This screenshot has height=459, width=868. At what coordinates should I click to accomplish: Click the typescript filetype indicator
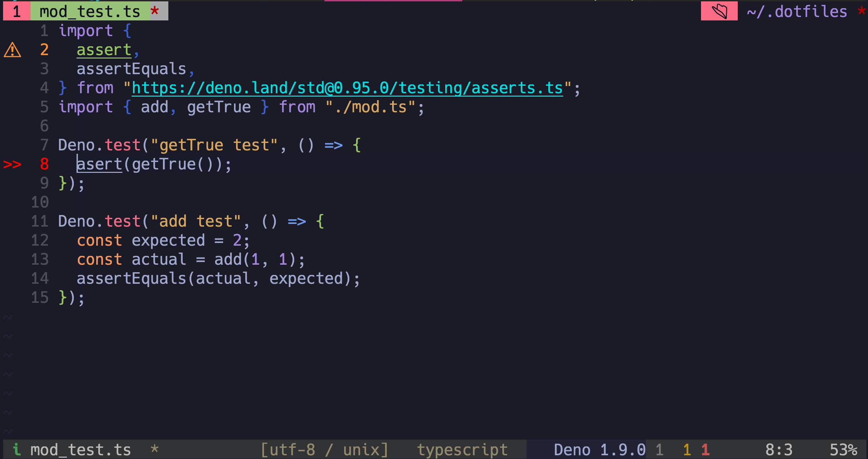462,449
